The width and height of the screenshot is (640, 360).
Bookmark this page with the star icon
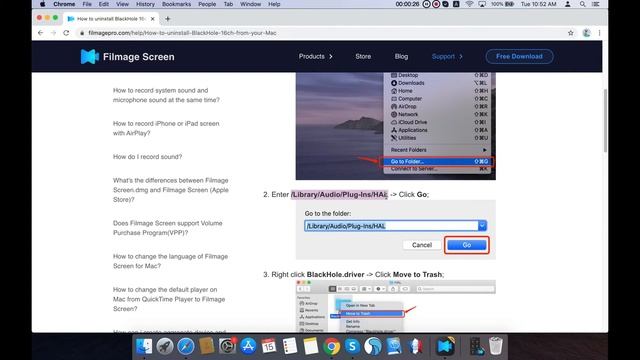(571, 33)
